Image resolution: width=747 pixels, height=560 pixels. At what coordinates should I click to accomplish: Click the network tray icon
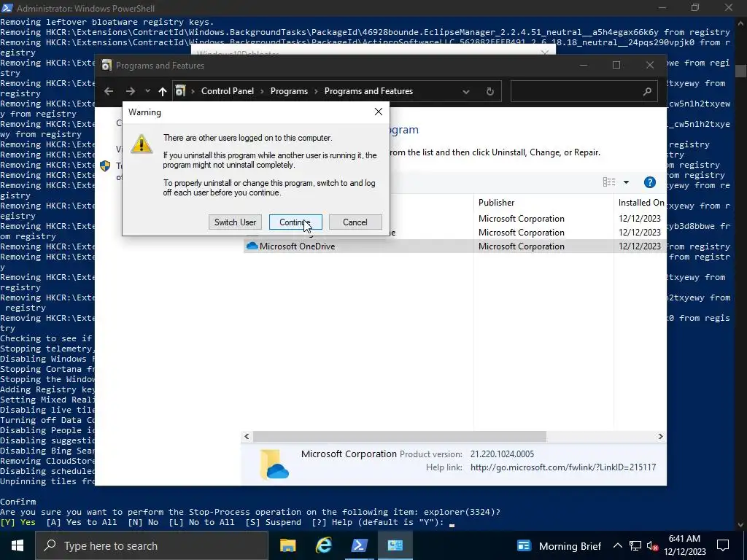point(635,545)
